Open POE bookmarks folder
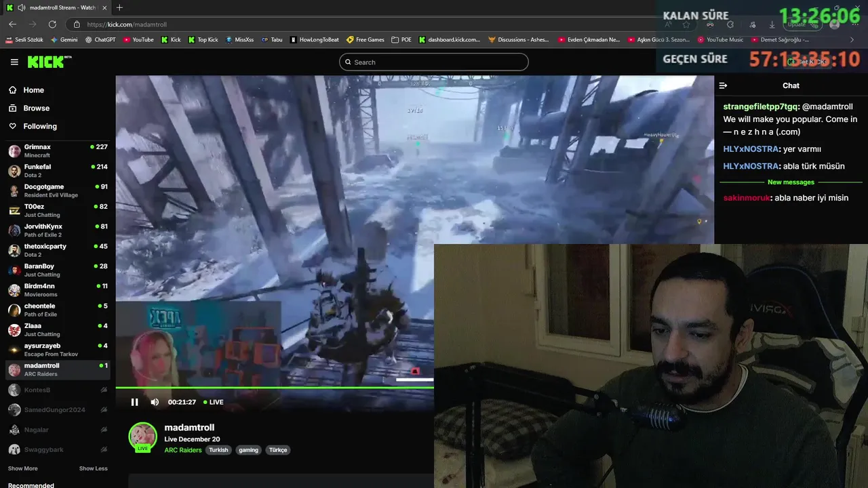This screenshot has height=488, width=868. 401,40
